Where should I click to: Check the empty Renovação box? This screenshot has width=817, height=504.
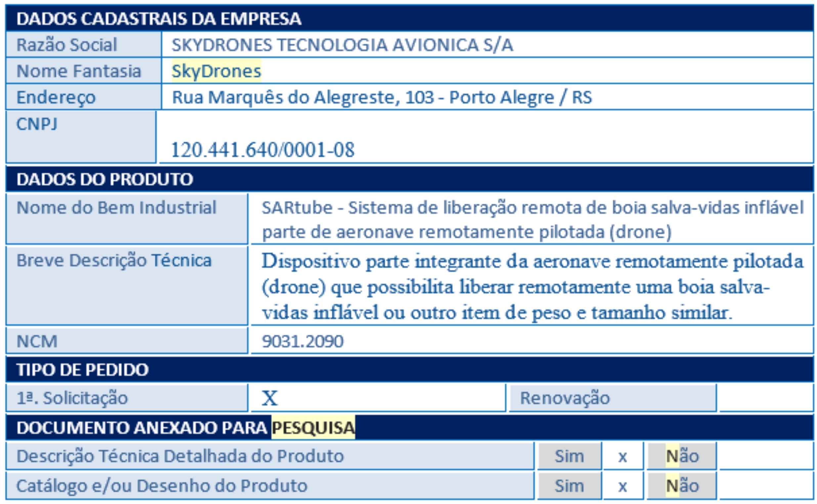pyautogui.click(x=766, y=398)
